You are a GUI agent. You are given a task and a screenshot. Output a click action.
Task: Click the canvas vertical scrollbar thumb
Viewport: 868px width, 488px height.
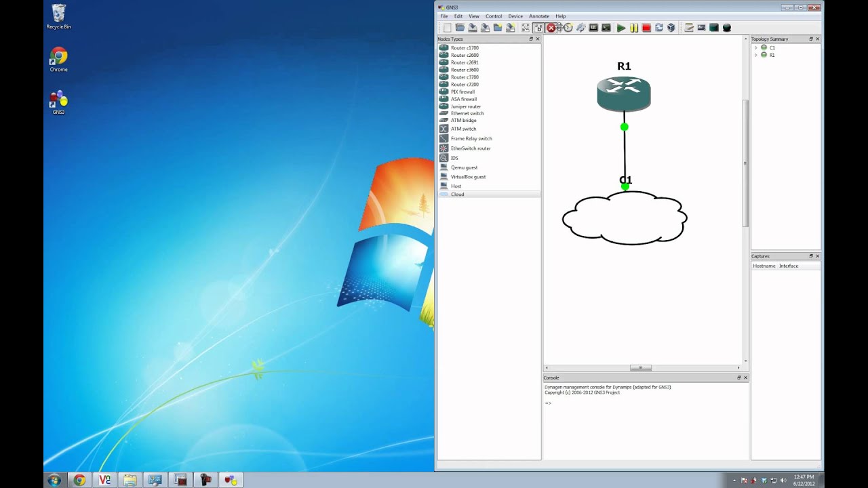[x=745, y=163]
